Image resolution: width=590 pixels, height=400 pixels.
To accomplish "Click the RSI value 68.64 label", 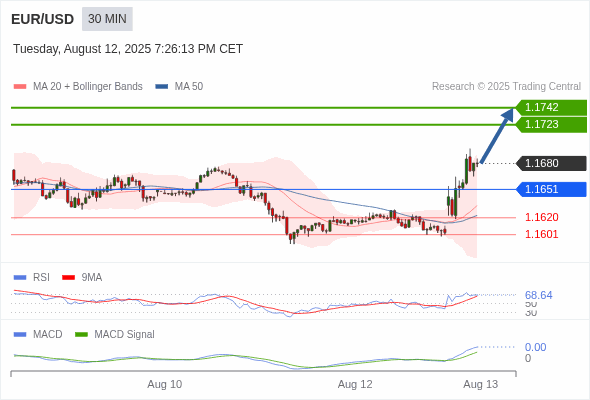I will pyautogui.click(x=538, y=295).
